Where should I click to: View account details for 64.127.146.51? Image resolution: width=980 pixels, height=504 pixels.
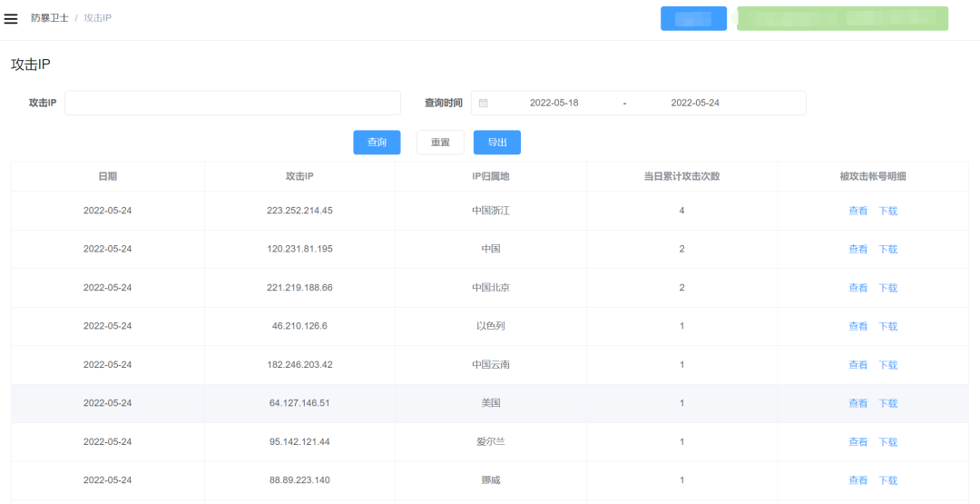(x=857, y=403)
